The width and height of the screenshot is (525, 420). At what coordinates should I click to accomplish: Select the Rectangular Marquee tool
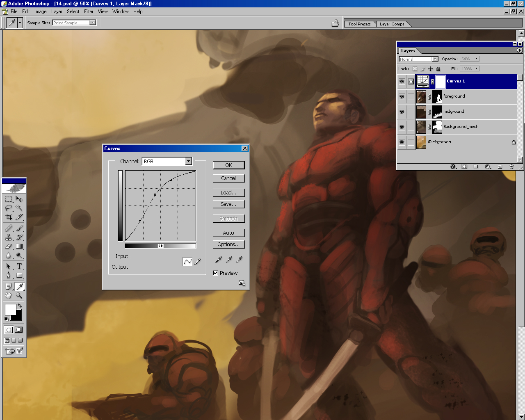click(x=9, y=199)
